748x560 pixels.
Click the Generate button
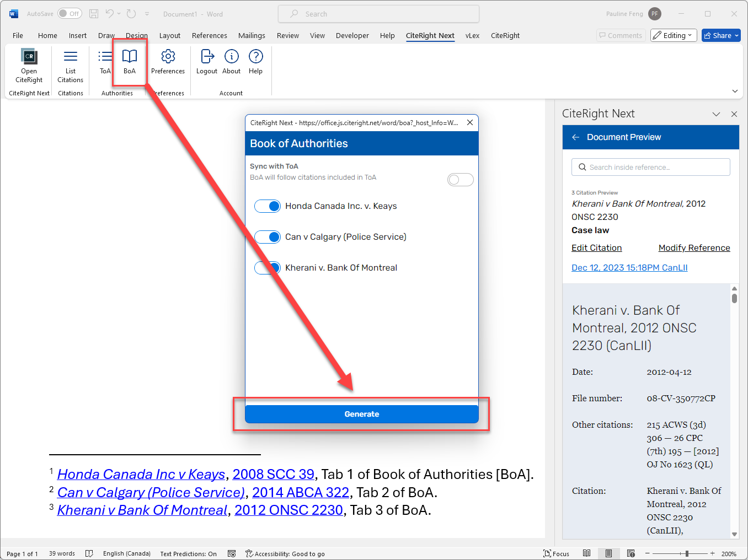[x=362, y=414]
